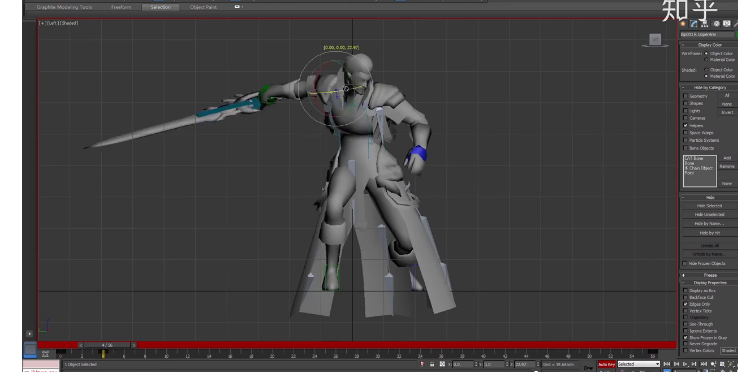Viewport: 738px width, 372px height.
Task: Select Shaded Object Color radio button
Action: click(706, 70)
